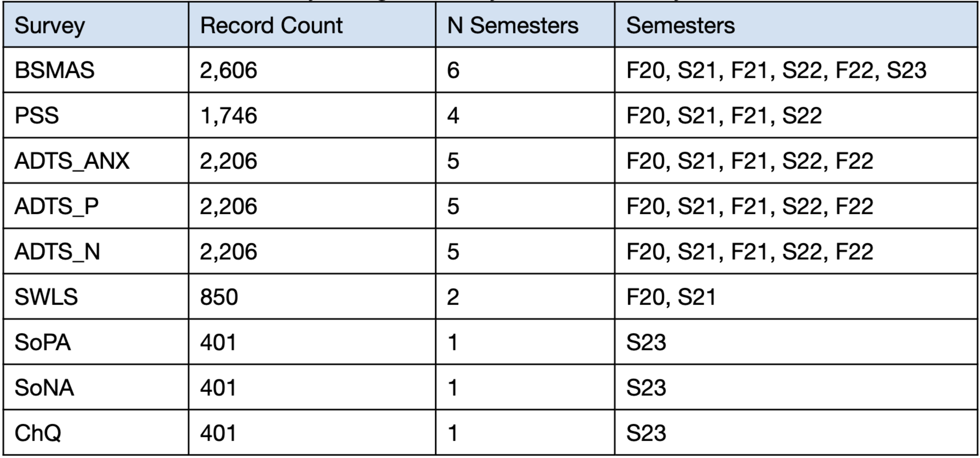
Task: Click the Semesters column header
Action: click(x=796, y=25)
